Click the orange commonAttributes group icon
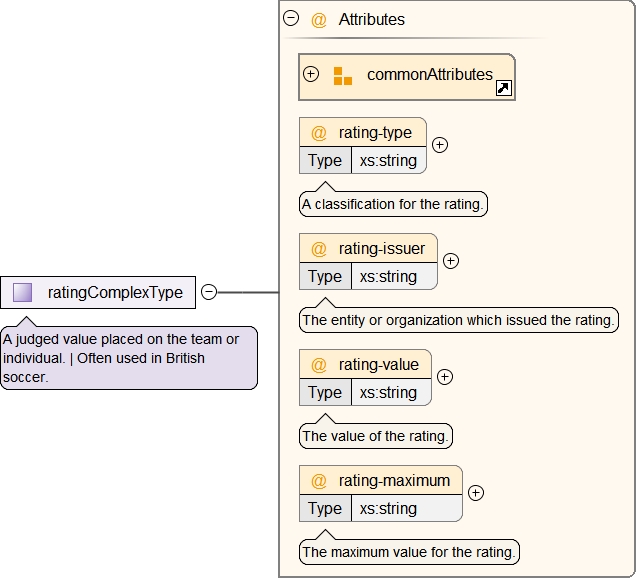 click(x=342, y=76)
